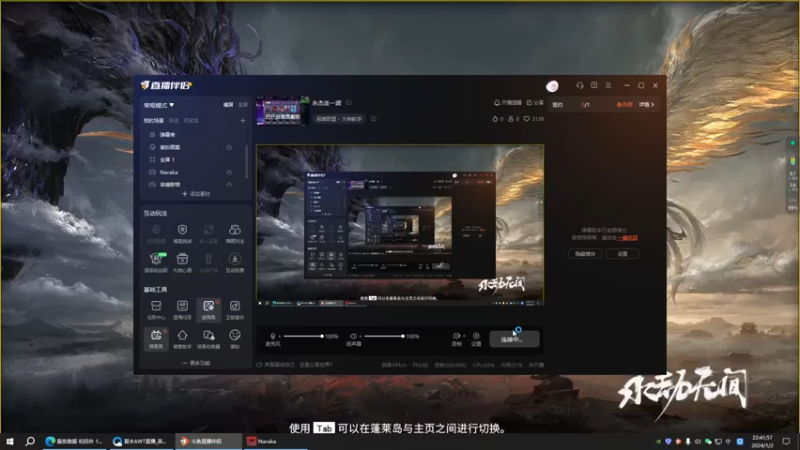Open the hamburger main menu icon
This screenshot has height=450, width=800.
608,85
